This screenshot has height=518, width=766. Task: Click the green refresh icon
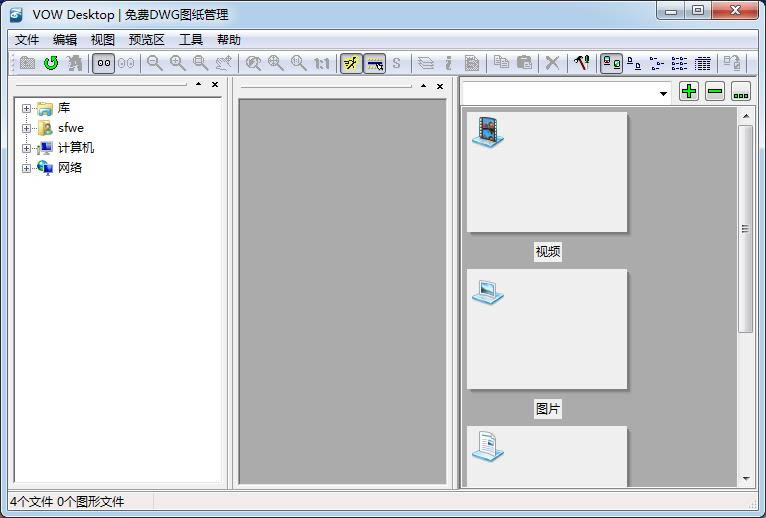click(51, 63)
